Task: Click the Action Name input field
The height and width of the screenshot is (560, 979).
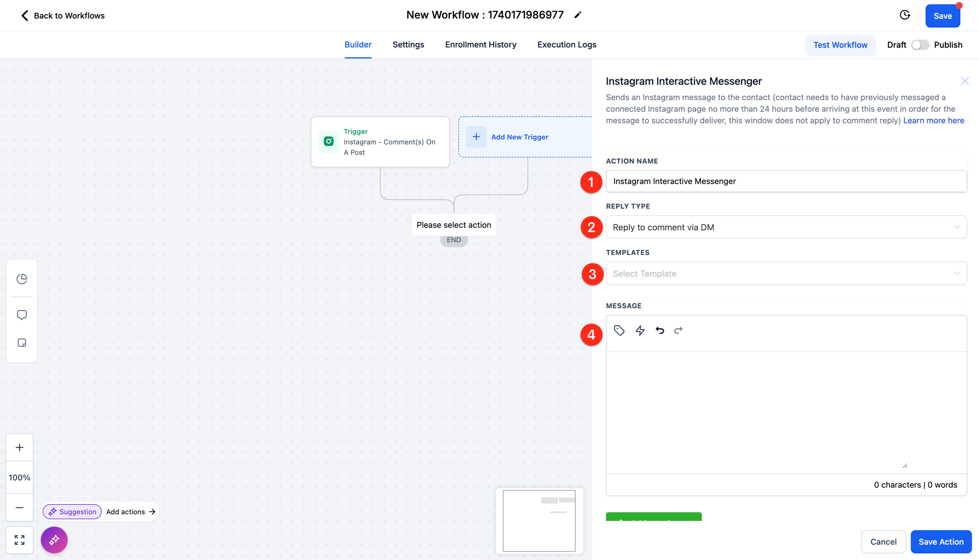Action: coord(786,181)
